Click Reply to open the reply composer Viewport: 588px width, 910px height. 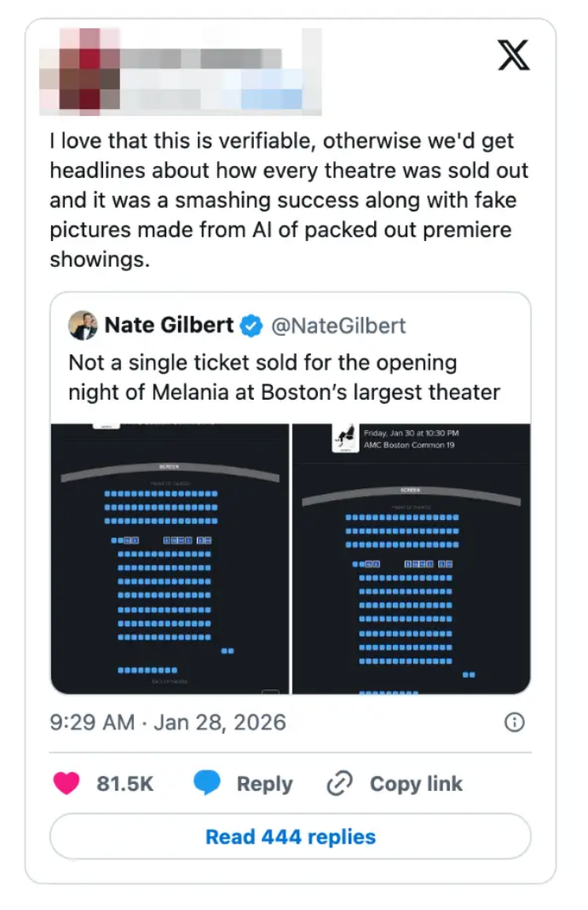pyautogui.click(x=263, y=784)
